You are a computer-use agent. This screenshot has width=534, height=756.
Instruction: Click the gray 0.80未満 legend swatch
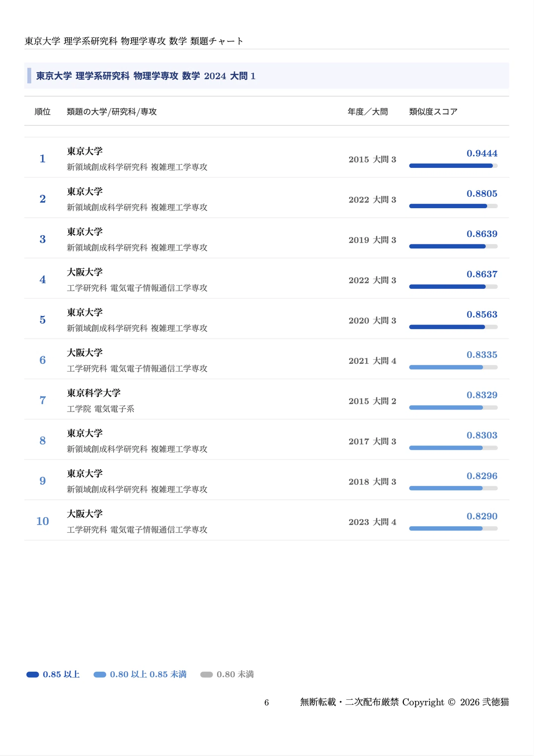tap(206, 675)
